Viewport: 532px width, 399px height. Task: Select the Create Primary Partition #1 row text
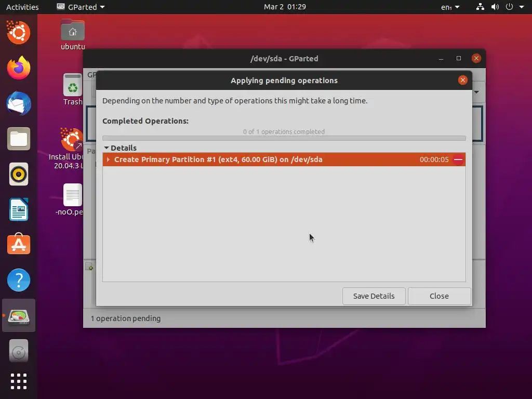coord(218,159)
